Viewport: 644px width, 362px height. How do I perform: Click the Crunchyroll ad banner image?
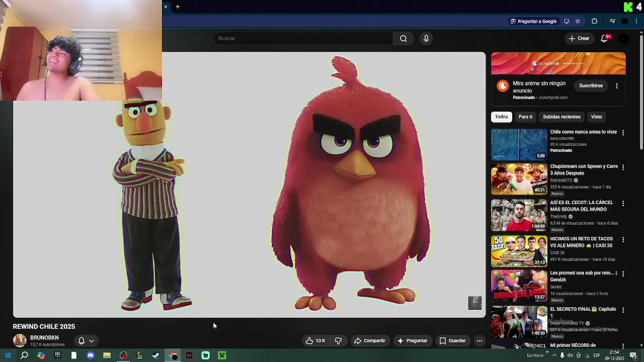pos(558,63)
